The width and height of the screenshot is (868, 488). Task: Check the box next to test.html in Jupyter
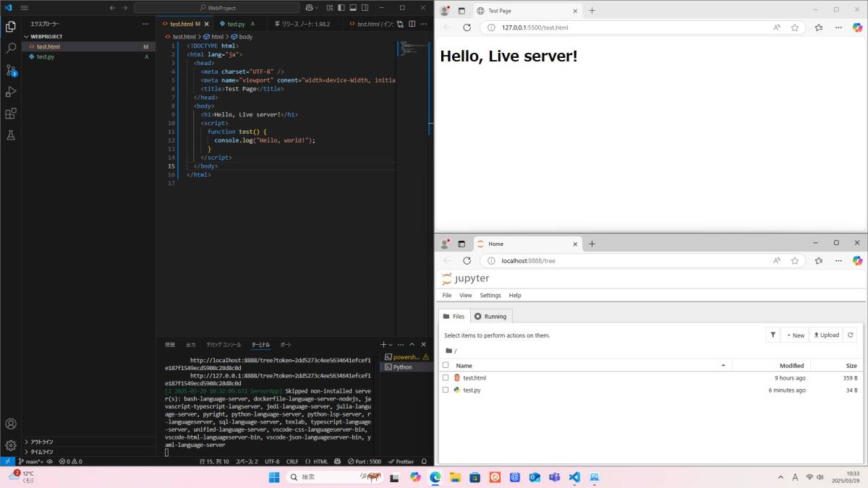[446, 378]
